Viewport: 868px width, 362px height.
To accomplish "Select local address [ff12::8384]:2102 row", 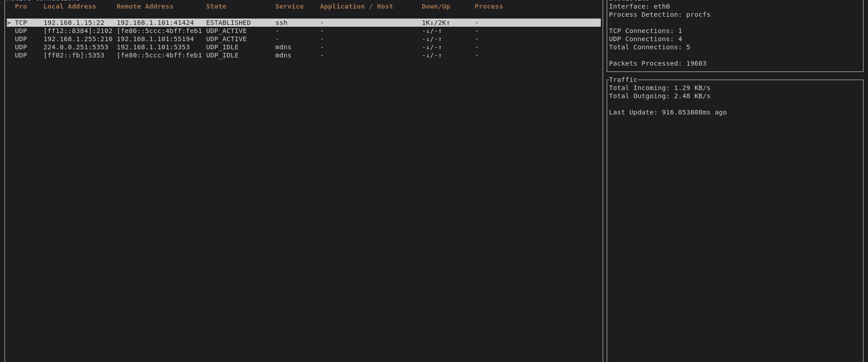I will click(304, 31).
